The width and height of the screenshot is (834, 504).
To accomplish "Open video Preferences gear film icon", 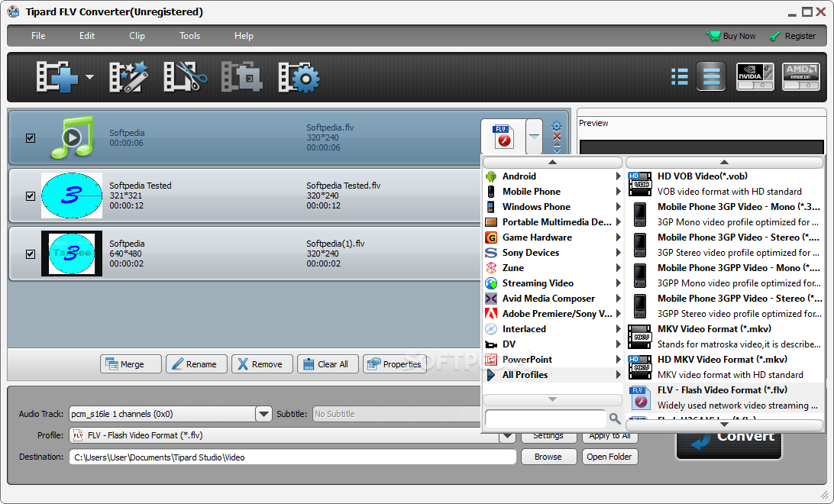I will 299,77.
